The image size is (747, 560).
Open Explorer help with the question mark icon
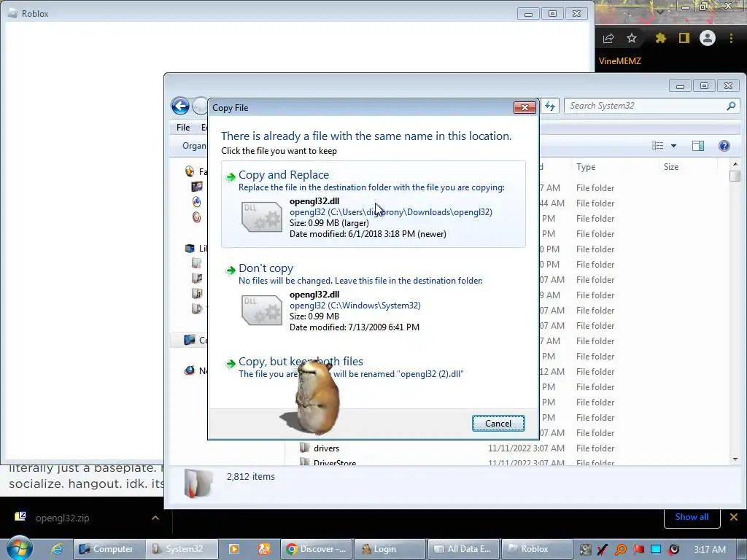(x=724, y=146)
